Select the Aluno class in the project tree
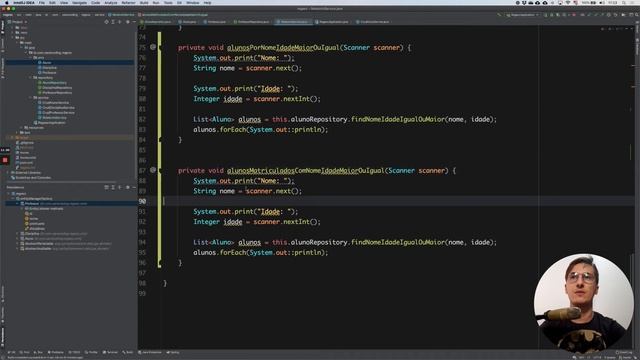This screenshot has width=640, height=360. click(x=47, y=62)
